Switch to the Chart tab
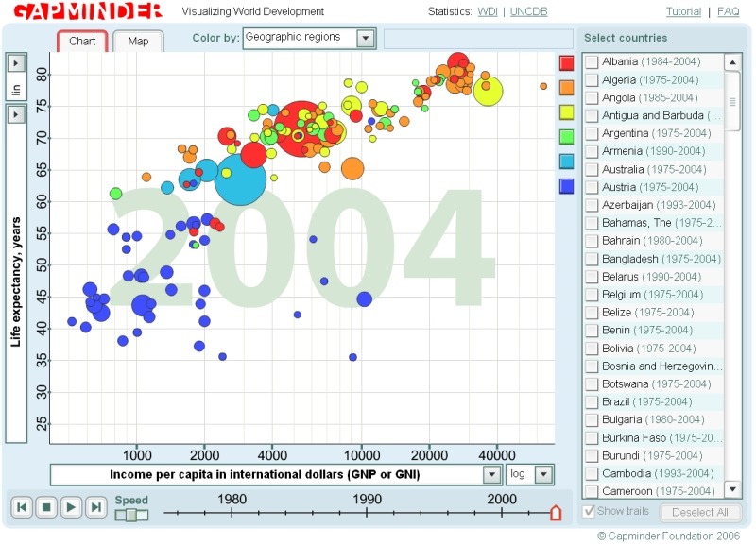756x545 pixels. pyautogui.click(x=82, y=41)
